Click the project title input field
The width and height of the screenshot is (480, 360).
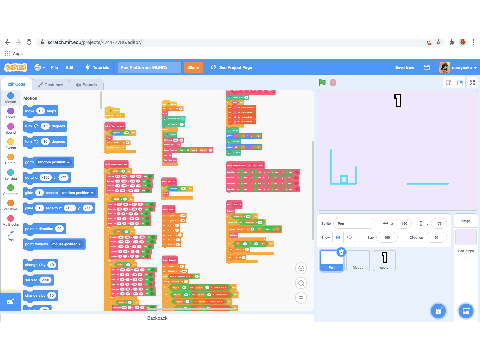pos(149,67)
